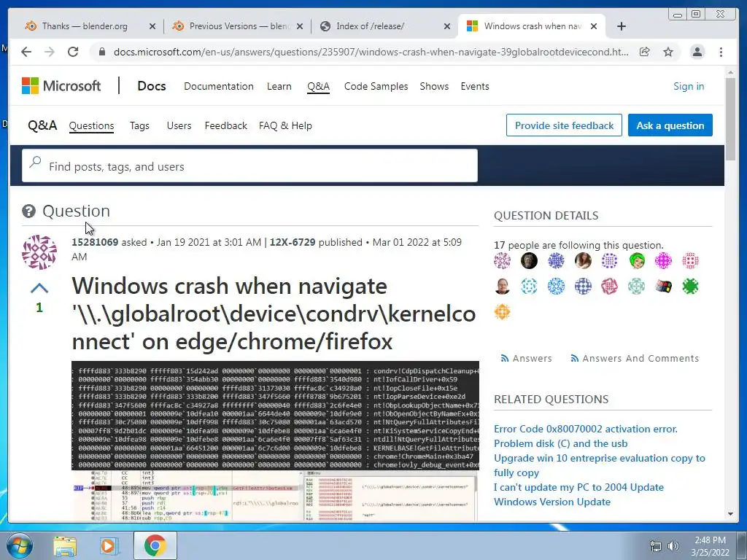
Task: Open 'Upgrade win 10 entreprise evaluation copy' question
Action: coord(600,465)
